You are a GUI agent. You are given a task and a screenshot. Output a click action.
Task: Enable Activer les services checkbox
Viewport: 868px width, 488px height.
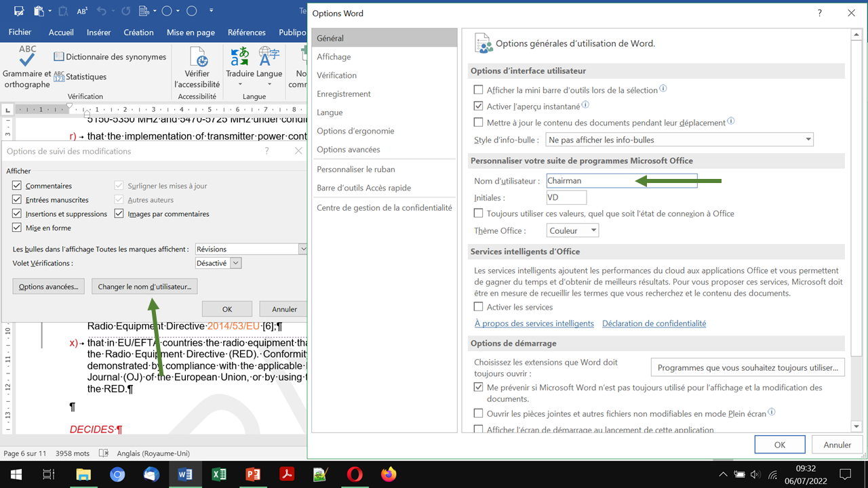[479, 307]
